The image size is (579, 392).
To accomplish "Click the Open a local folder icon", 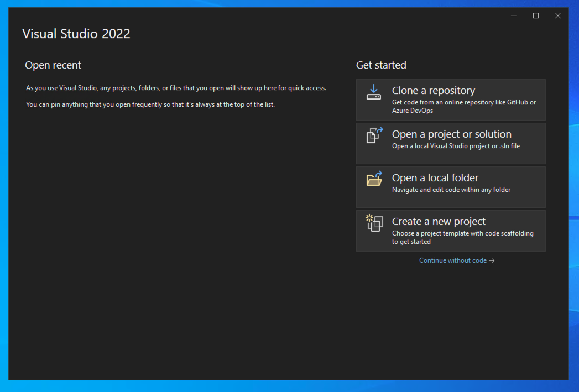I will pyautogui.click(x=374, y=179).
